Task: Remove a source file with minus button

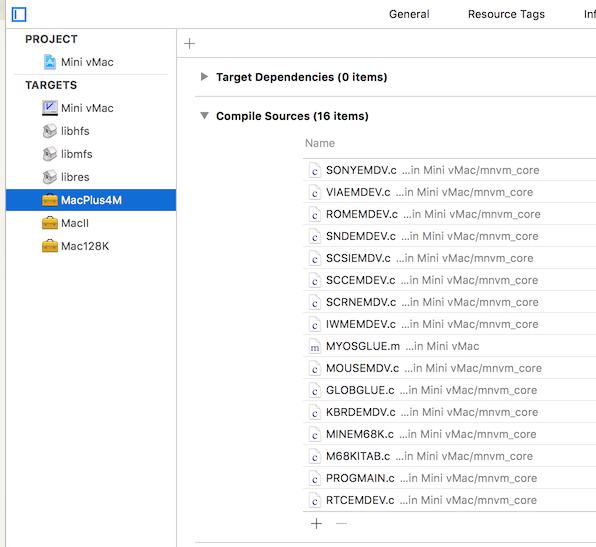Action: pyautogui.click(x=341, y=524)
